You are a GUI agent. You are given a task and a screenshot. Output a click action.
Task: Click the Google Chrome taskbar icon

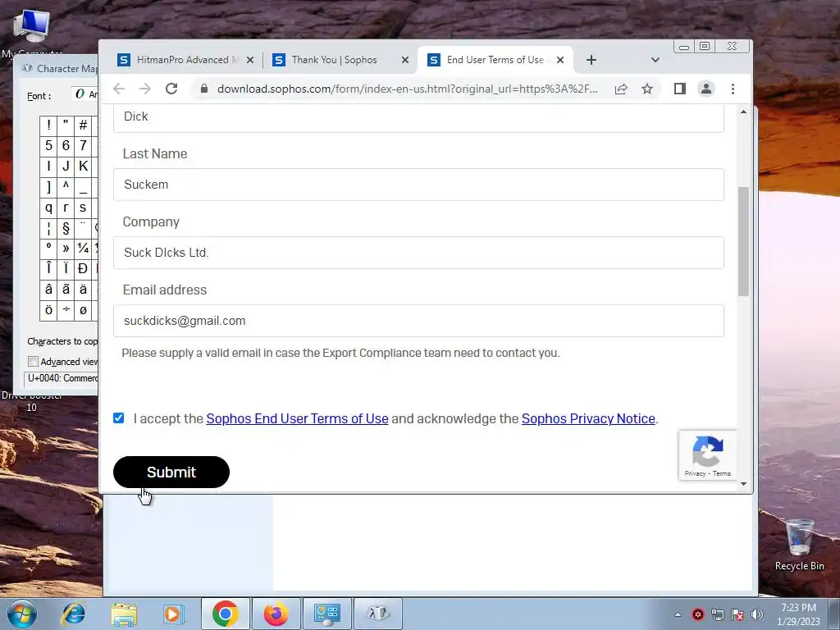click(225, 614)
